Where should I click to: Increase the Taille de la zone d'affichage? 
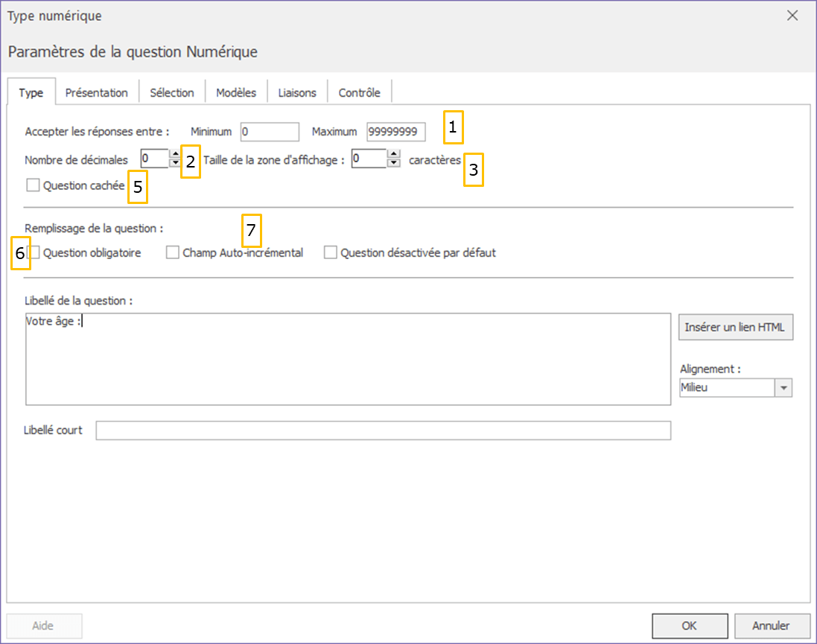tap(395, 153)
